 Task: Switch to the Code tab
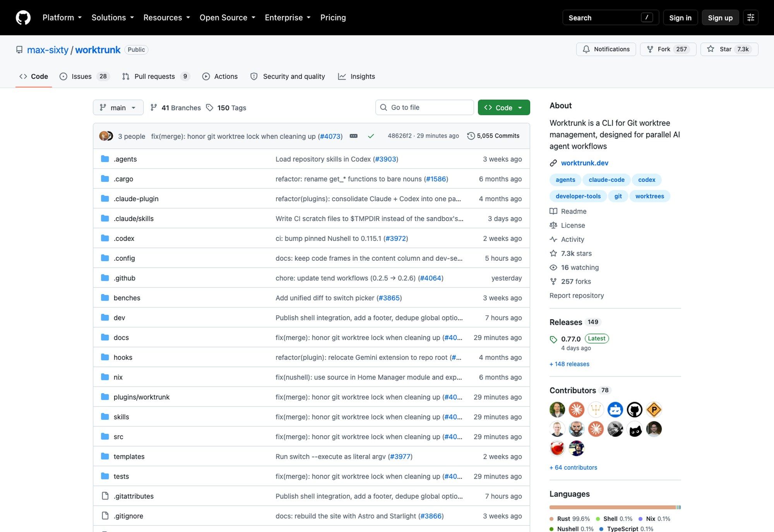coord(34,76)
